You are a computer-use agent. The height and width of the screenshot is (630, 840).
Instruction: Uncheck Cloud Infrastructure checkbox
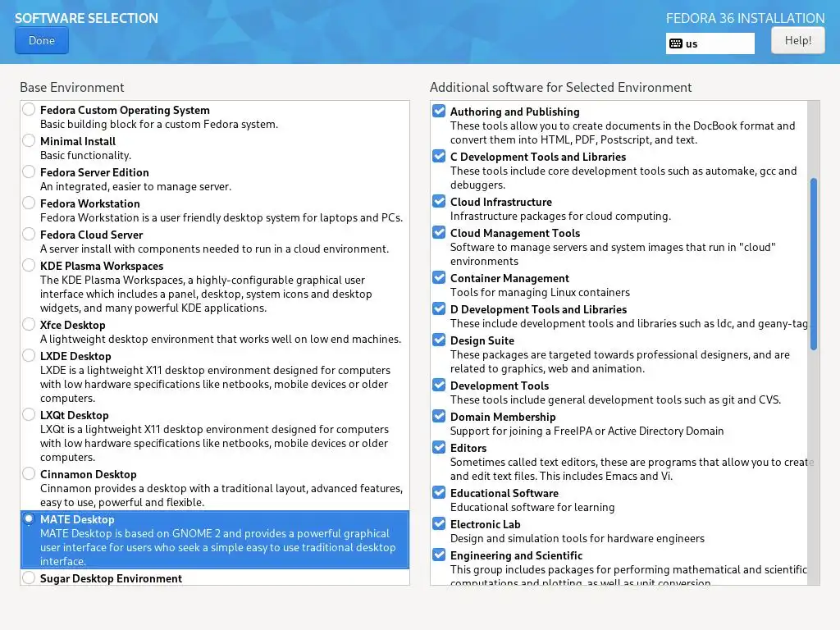click(439, 201)
